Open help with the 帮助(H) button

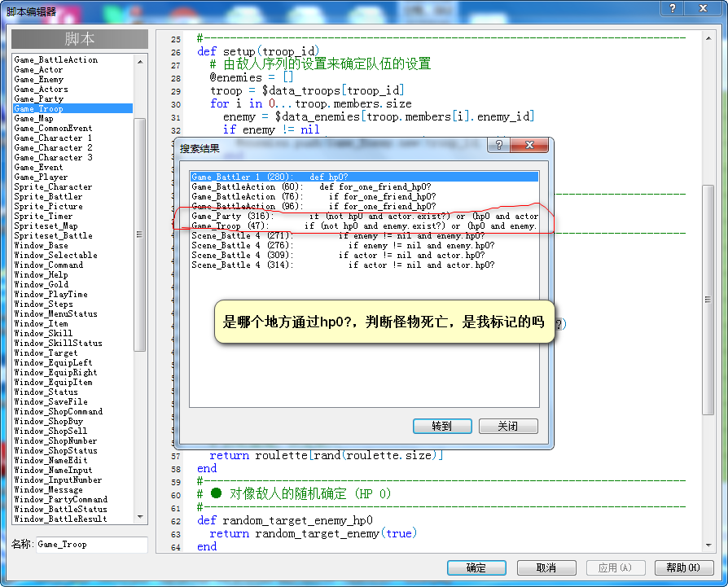pyautogui.click(x=684, y=567)
